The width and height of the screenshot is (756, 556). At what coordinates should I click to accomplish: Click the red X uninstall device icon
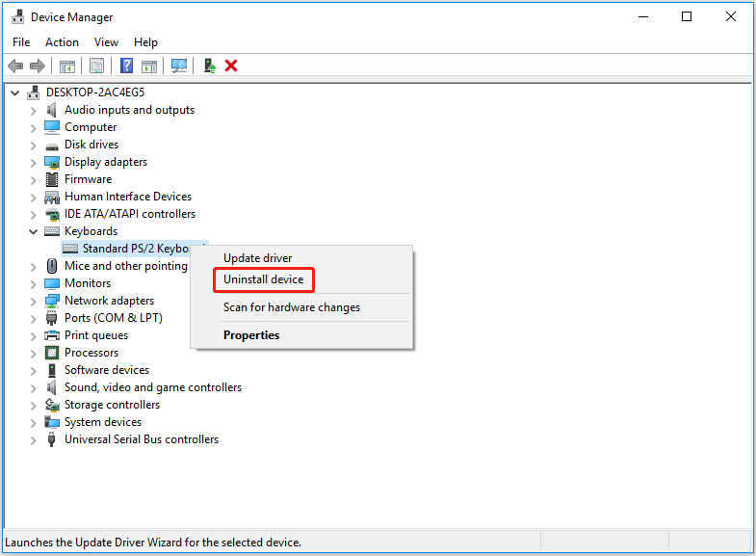pos(231,66)
